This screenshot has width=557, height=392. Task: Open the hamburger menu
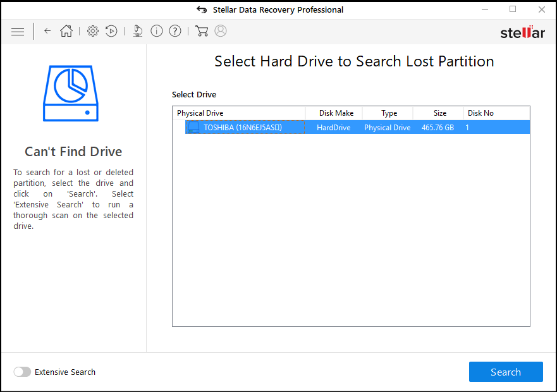(x=18, y=32)
